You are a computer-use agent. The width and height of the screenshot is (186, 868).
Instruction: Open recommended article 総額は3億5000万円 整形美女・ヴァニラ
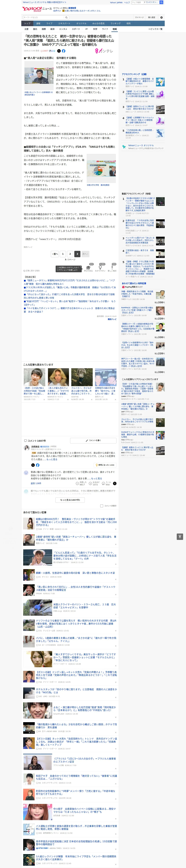(x=76, y=522)
